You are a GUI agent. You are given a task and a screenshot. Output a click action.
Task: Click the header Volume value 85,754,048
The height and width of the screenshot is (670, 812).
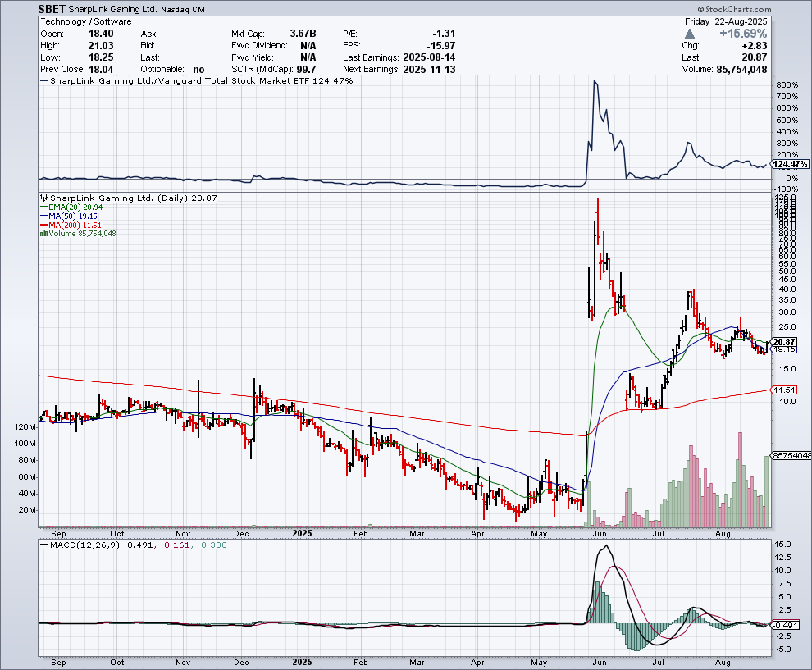pyautogui.click(x=742, y=70)
